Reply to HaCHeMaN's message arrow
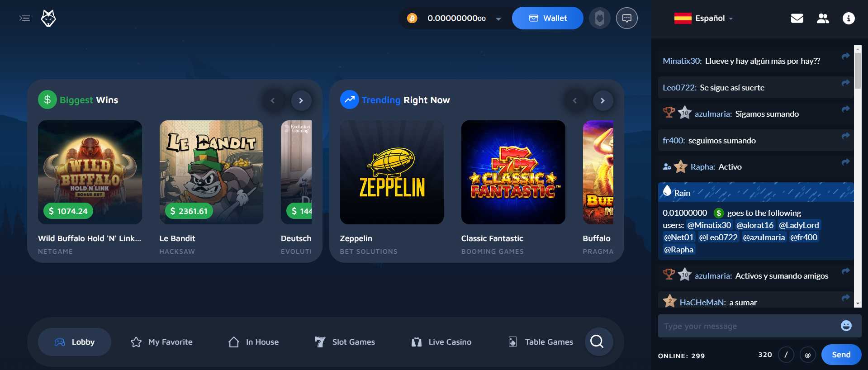This screenshot has height=370, width=868. pos(845,298)
